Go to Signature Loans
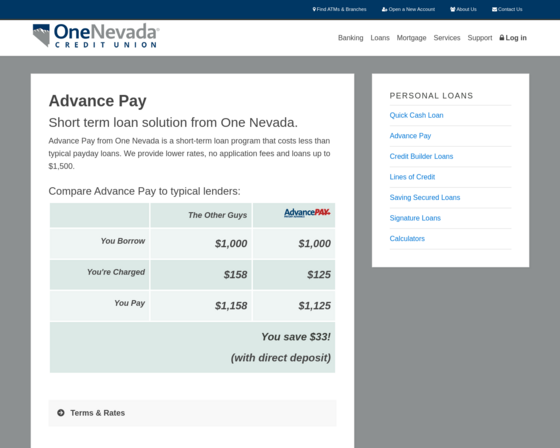The width and height of the screenshot is (560, 448). tap(415, 218)
